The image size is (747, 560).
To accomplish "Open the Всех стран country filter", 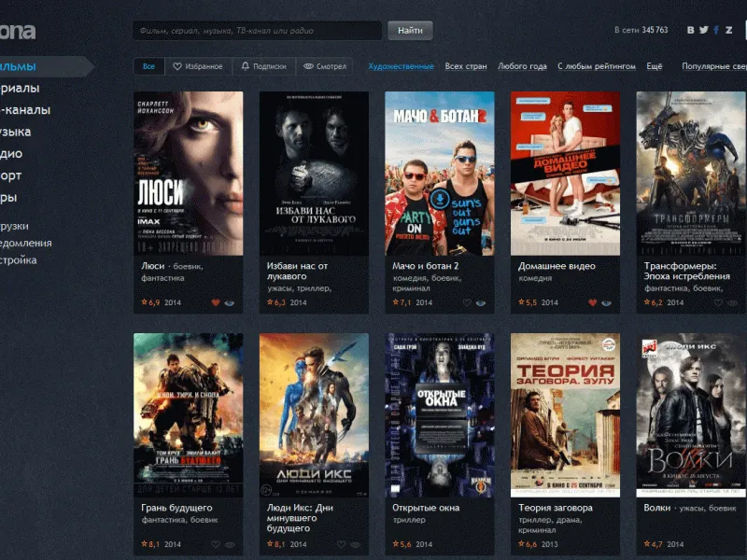I will point(466,67).
